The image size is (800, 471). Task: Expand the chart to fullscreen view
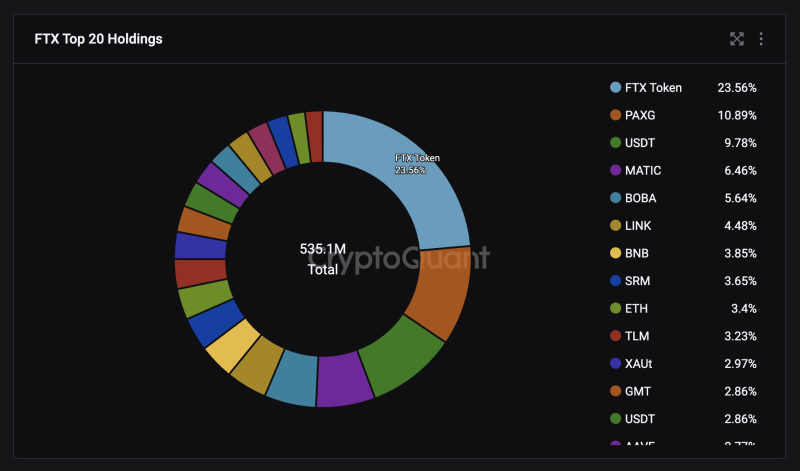pos(737,39)
